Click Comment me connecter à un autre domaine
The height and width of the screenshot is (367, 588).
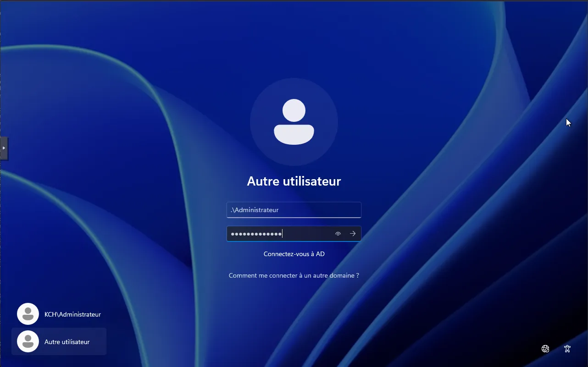coord(294,275)
